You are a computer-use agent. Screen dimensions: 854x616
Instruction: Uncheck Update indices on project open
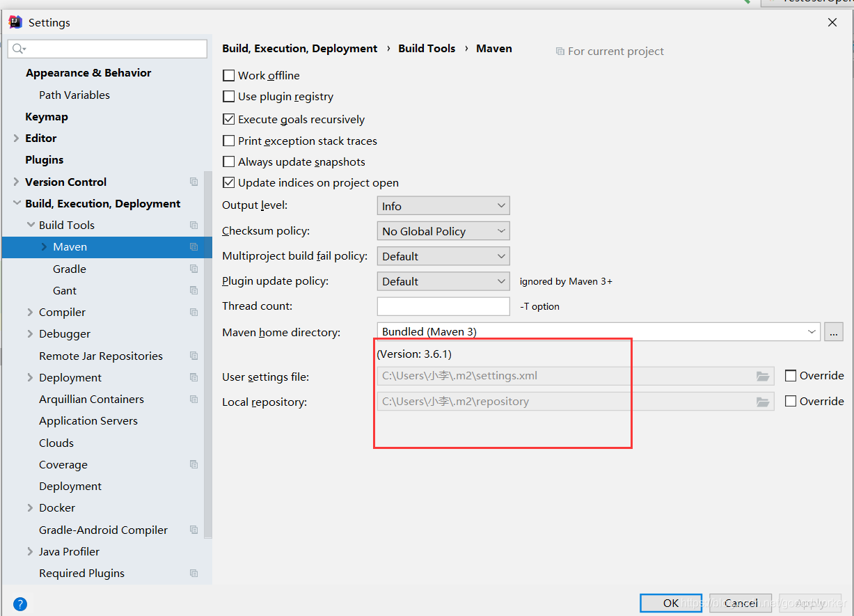point(228,182)
